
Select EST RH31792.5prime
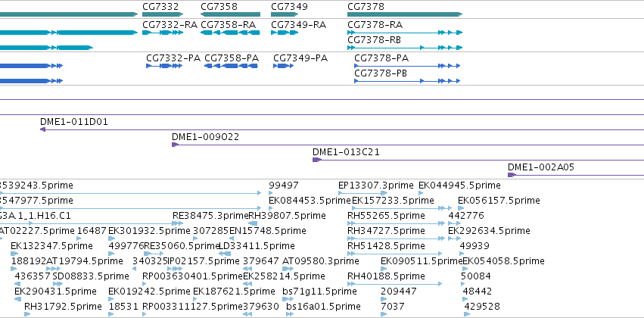[x=63, y=307]
